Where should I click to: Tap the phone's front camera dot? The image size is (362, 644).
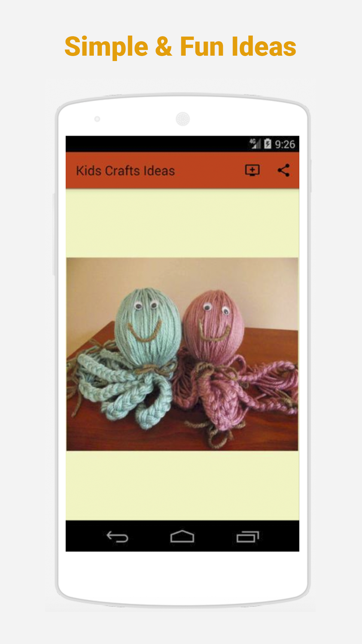point(97,119)
